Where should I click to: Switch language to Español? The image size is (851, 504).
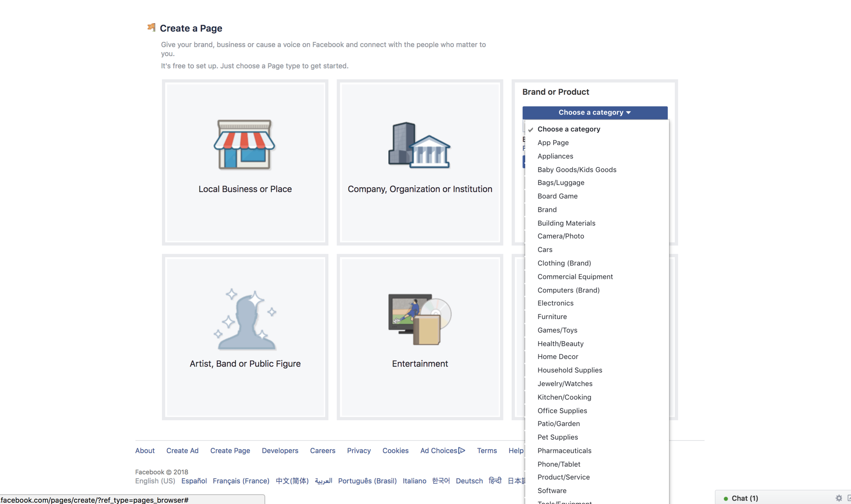194,481
